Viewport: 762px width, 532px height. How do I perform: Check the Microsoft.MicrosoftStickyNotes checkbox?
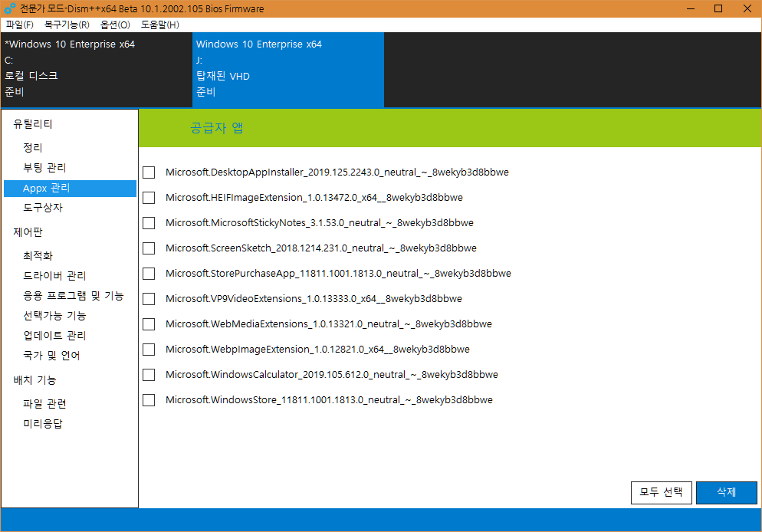[149, 223]
